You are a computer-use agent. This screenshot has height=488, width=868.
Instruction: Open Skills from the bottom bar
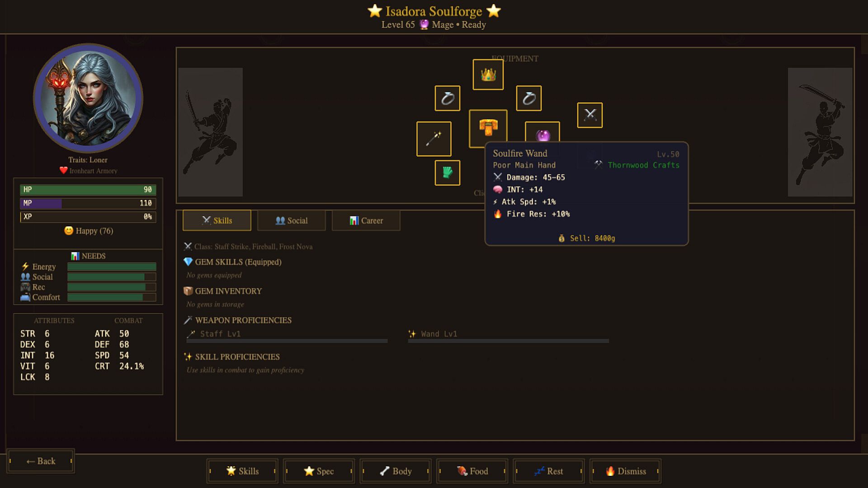[x=242, y=471]
